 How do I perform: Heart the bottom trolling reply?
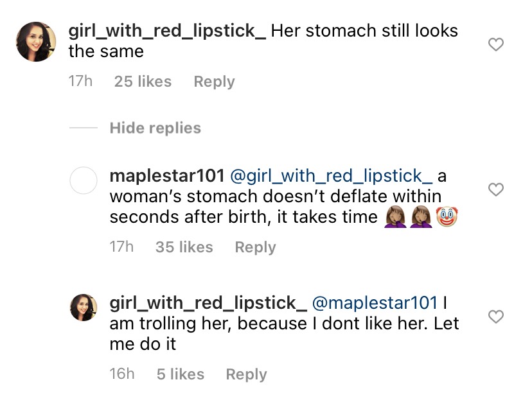[x=496, y=317]
